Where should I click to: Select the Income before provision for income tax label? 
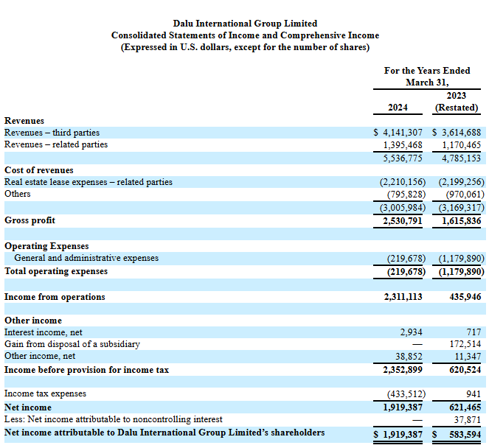[x=86, y=369]
